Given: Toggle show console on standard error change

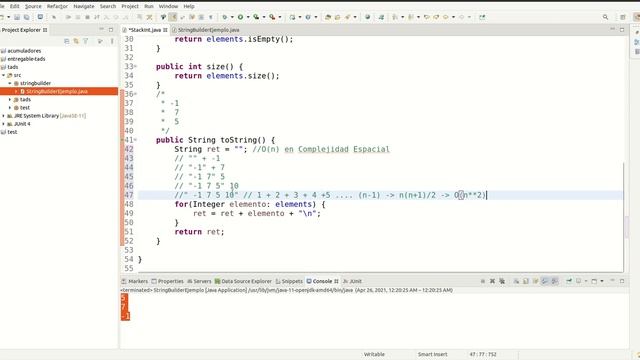Looking at the screenshot, I should (x=555, y=281).
